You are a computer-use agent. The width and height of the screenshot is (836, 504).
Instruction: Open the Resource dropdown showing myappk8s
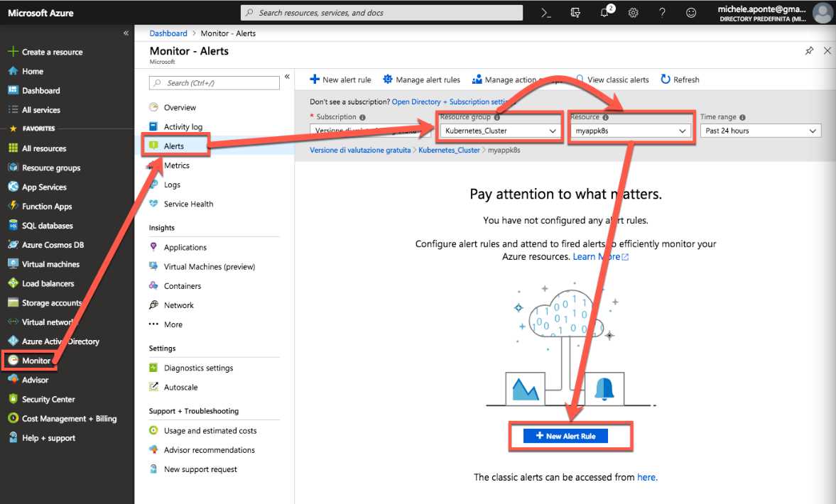629,131
